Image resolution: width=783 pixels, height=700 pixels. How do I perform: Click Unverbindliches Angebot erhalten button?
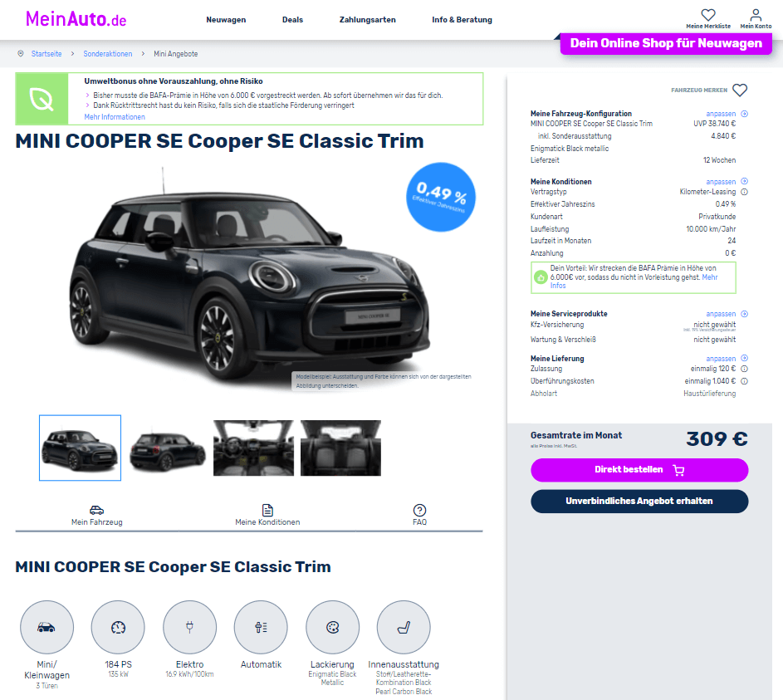pyautogui.click(x=639, y=501)
